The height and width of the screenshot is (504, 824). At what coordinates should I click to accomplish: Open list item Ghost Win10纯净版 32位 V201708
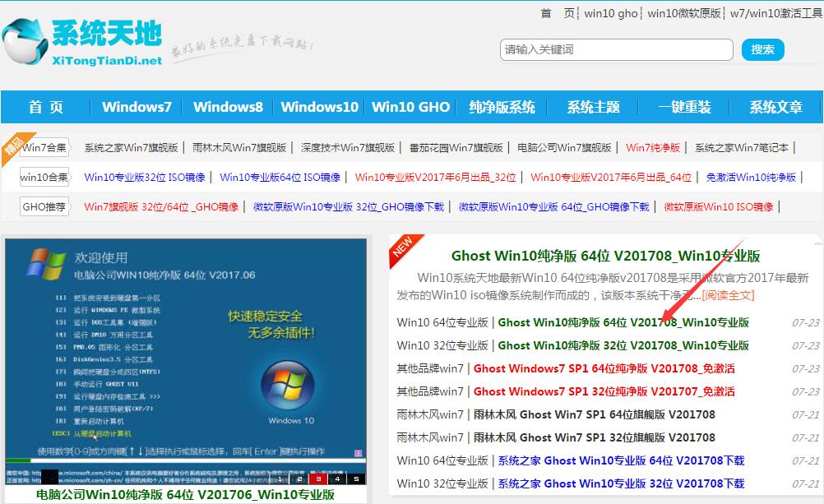[x=623, y=345]
